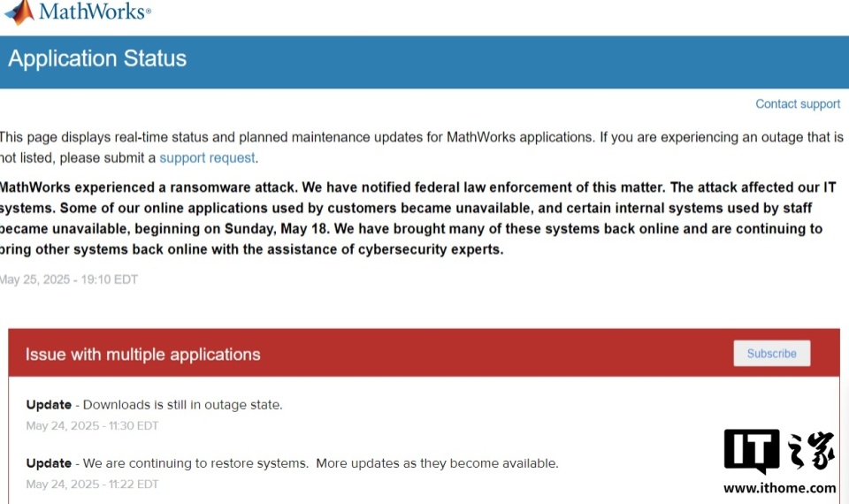Click the real-time status intro paragraph
This screenshot has height=504, width=849.
tap(422, 148)
